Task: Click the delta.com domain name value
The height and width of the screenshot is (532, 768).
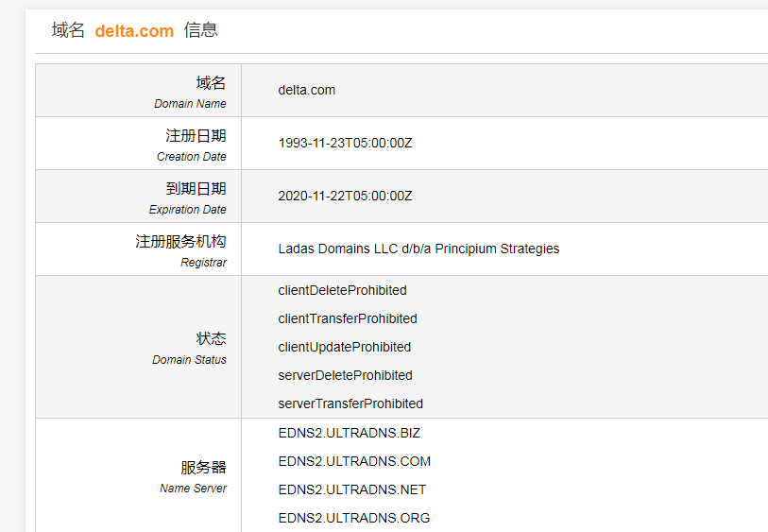Action: 306,90
